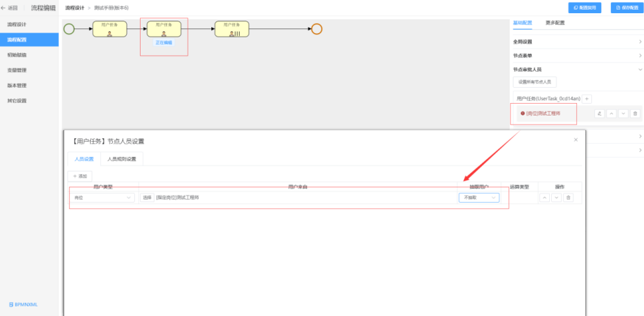
Task: Click the 用户来自 column header
Action: (298, 187)
